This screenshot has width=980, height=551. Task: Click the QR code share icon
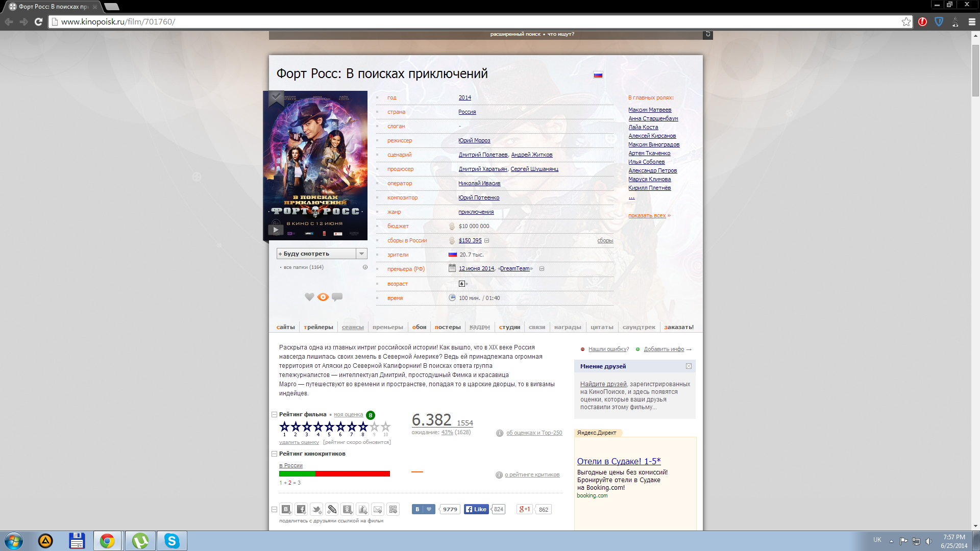pyautogui.click(x=393, y=509)
